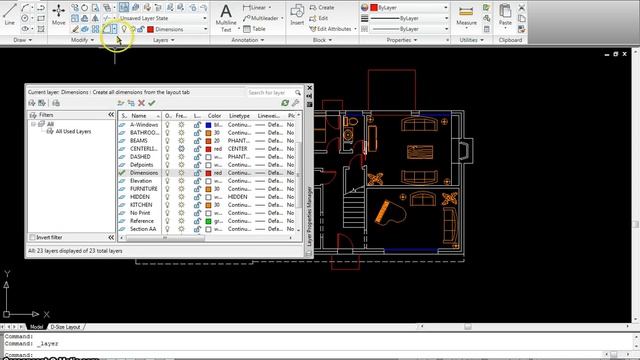Select the Arc tool in Draw panel

point(25,7)
